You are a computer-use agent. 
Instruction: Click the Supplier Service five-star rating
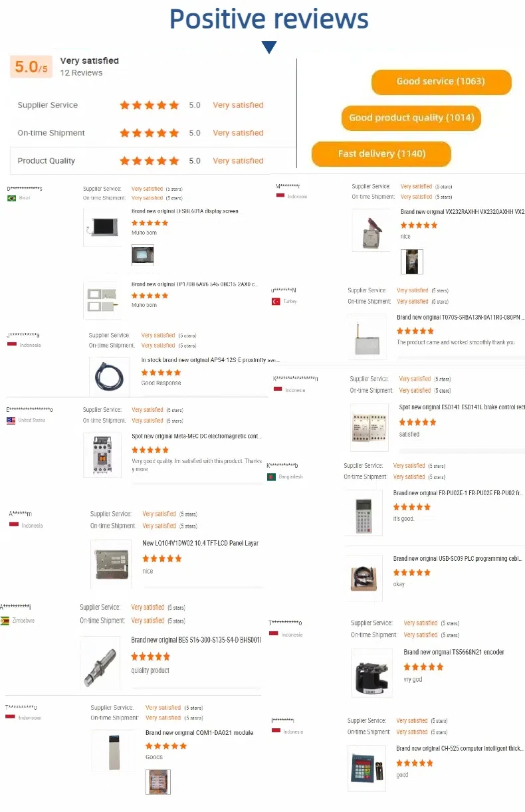click(x=150, y=105)
